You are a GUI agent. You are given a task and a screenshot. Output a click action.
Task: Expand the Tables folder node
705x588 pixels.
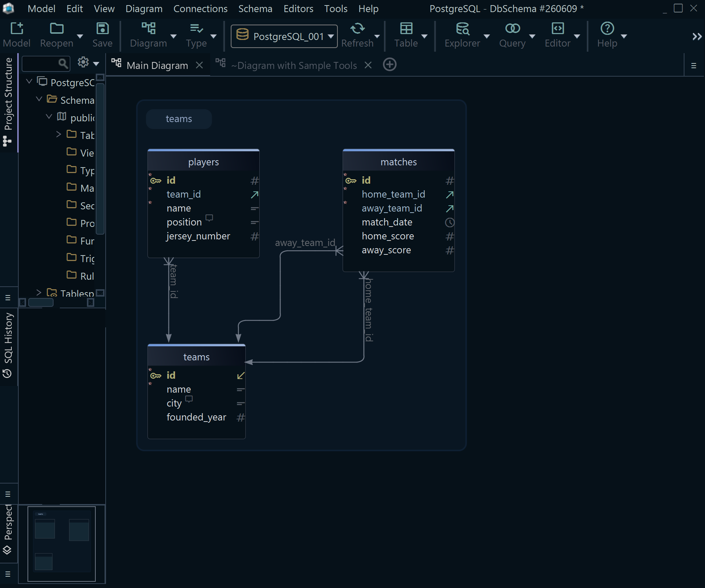pos(59,134)
